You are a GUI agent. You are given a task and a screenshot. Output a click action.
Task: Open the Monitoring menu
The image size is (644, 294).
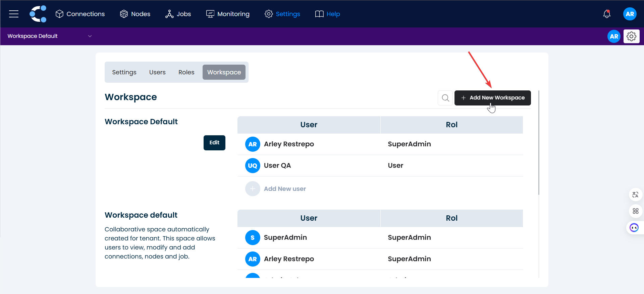click(228, 14)
